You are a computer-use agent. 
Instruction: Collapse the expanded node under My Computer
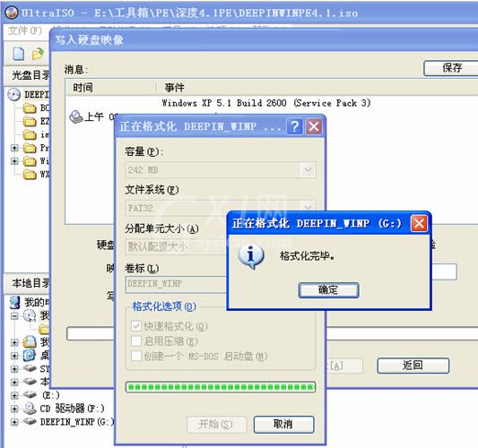click(x=14, y=315)
